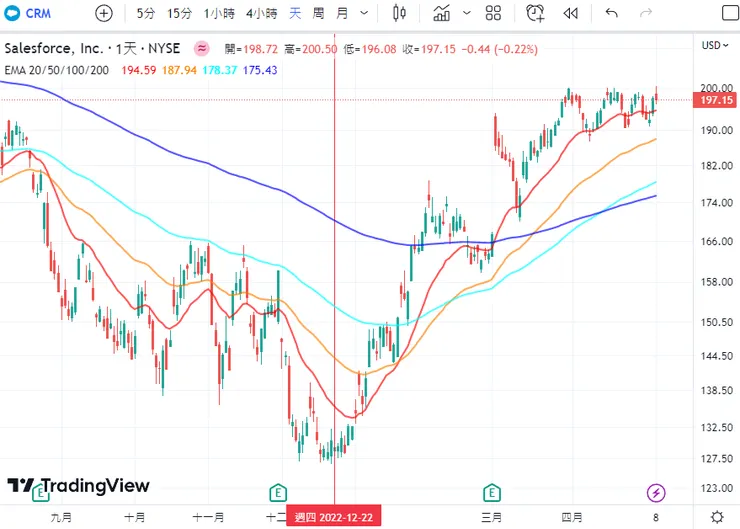Click the 四月 time axis label
This screenshot has height=529, width=740.
(x=572, y=518)
